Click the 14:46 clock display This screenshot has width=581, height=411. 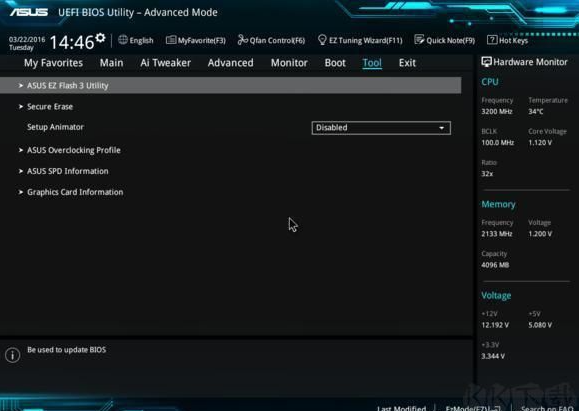[x=72, y=42]
